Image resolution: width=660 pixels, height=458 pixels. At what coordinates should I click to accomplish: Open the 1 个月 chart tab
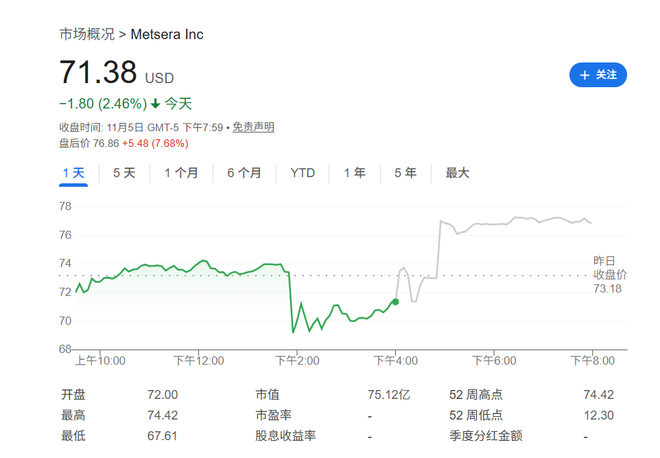(x=181, y=173)
